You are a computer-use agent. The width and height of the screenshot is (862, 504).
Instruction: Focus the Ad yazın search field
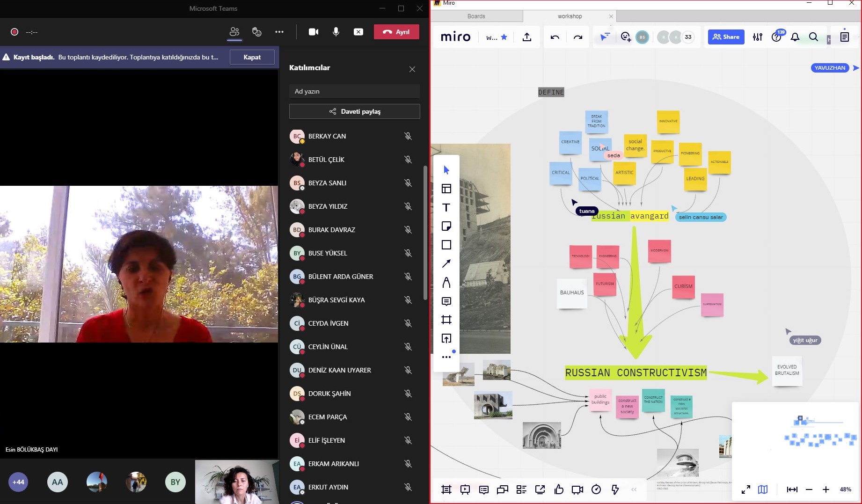tap(354, 91)
